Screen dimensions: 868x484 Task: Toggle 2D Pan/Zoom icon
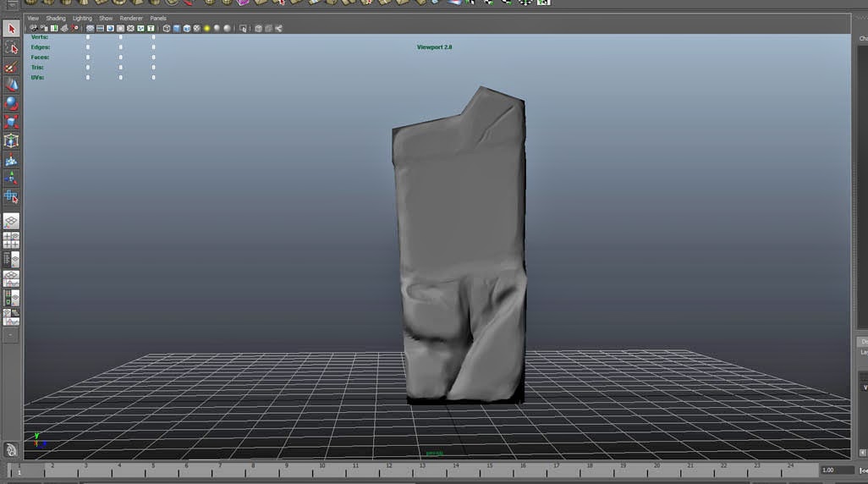tap(74, 28)
